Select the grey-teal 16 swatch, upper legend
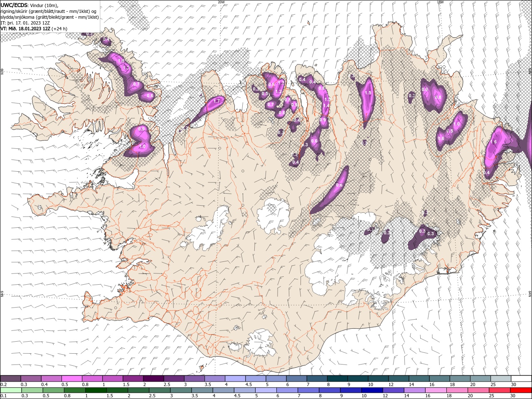 [x=439, y=379]
